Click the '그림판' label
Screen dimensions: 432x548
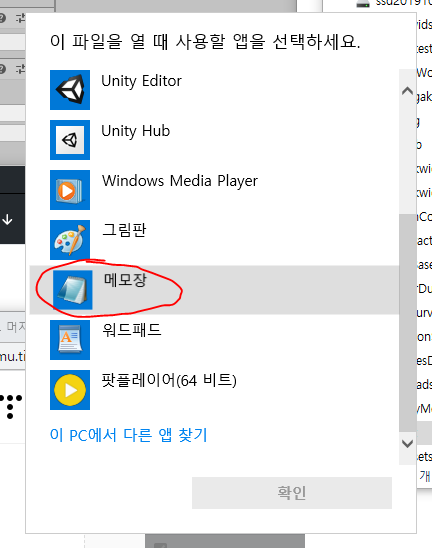point(124,230)
